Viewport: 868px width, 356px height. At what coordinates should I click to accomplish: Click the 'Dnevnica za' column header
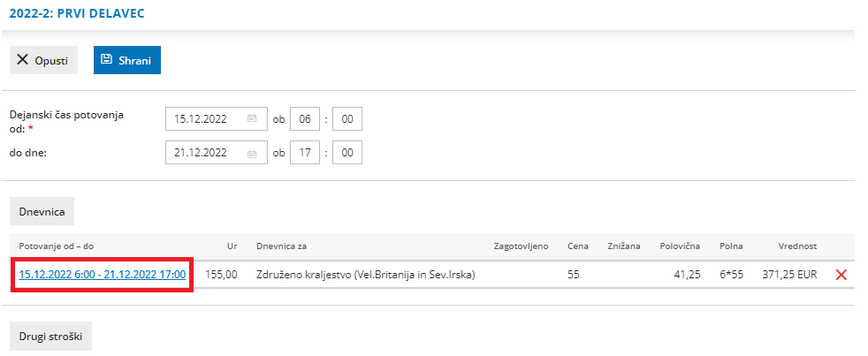(x=281, y=245)
